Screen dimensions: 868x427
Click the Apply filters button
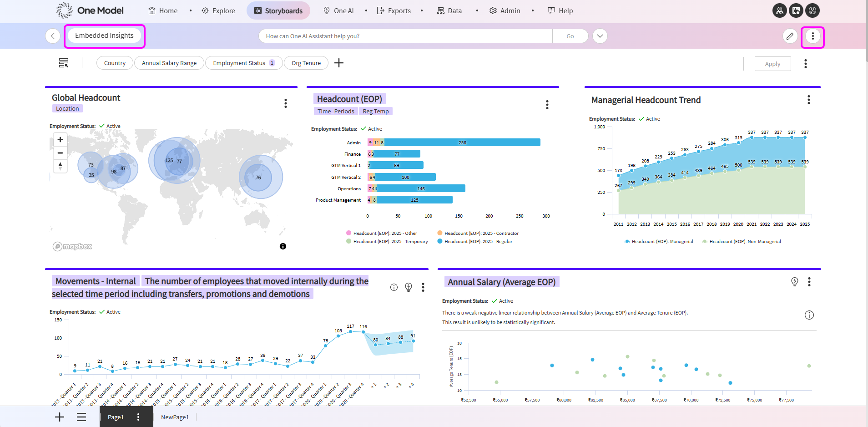coord(772,64)
